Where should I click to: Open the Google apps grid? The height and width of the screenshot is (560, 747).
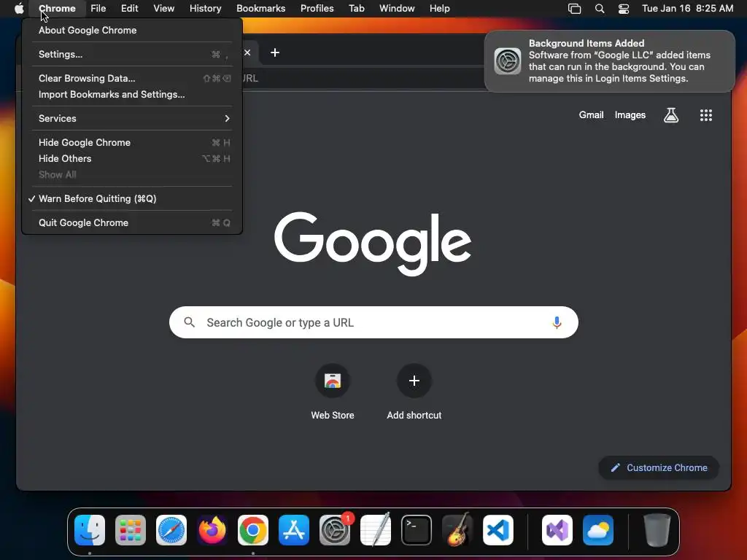(x=705, y=114)
